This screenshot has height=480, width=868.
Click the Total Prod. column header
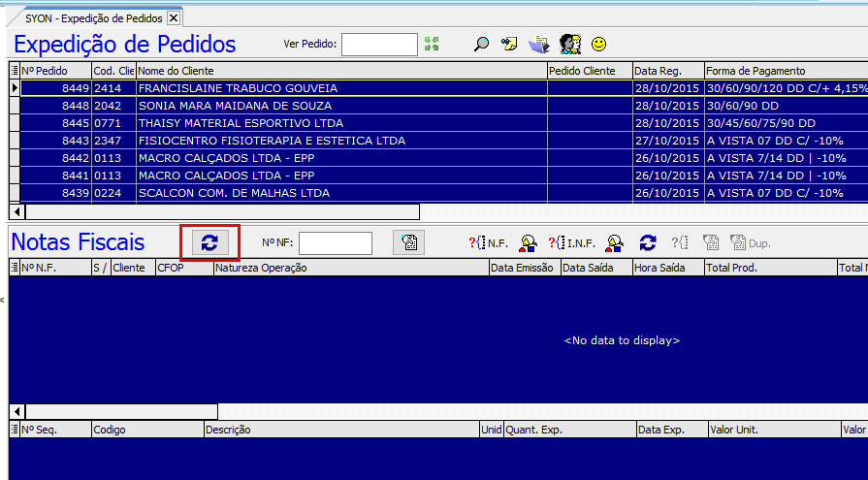[771, 268]
